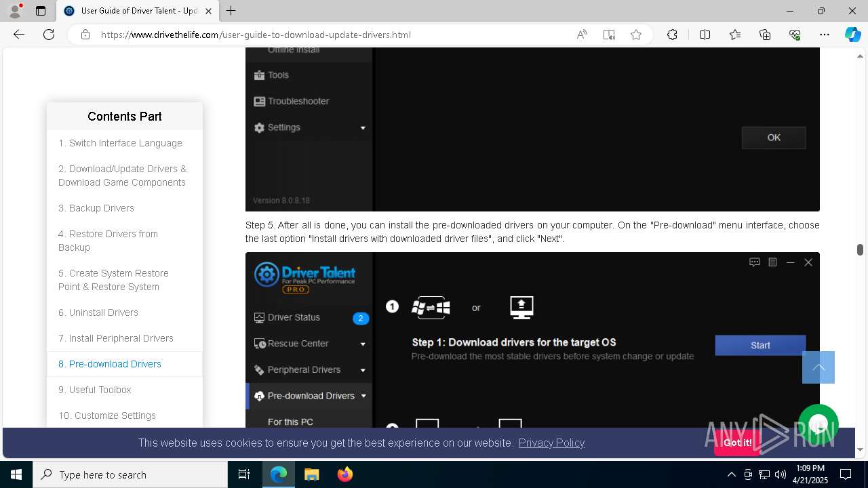The image size is (868, 488).
Task: Open a new browser tab
Action: 231,11
